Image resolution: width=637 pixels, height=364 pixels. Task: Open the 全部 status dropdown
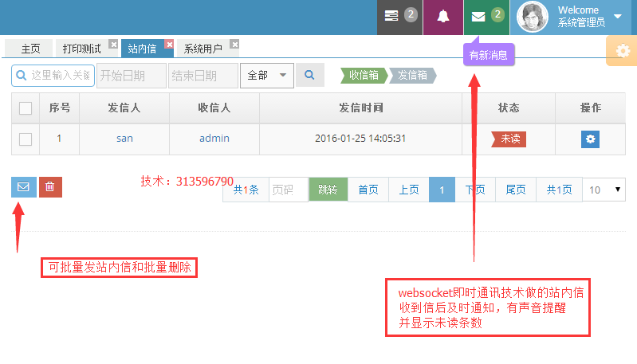point(267,76)
